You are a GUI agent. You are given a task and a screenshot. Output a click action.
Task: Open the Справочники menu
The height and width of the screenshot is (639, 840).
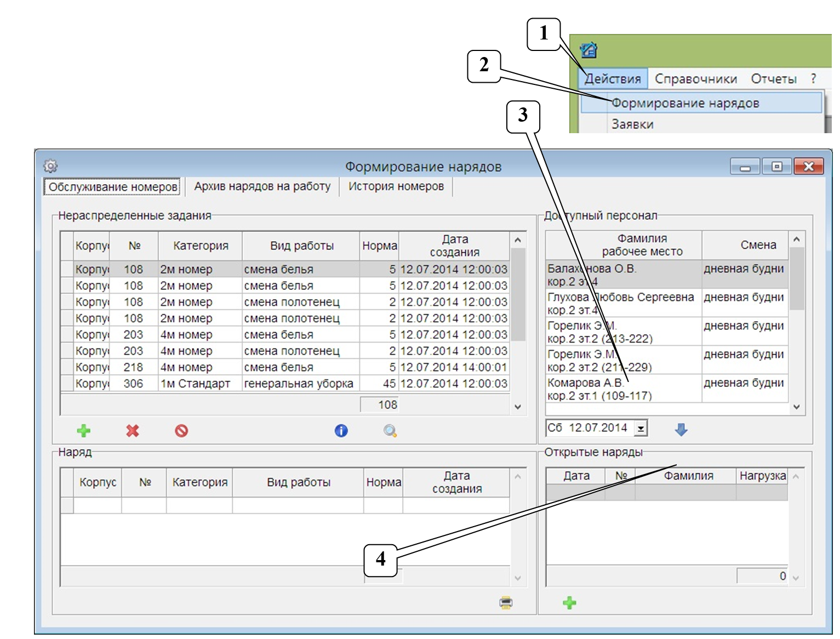[x=695, y=79]
